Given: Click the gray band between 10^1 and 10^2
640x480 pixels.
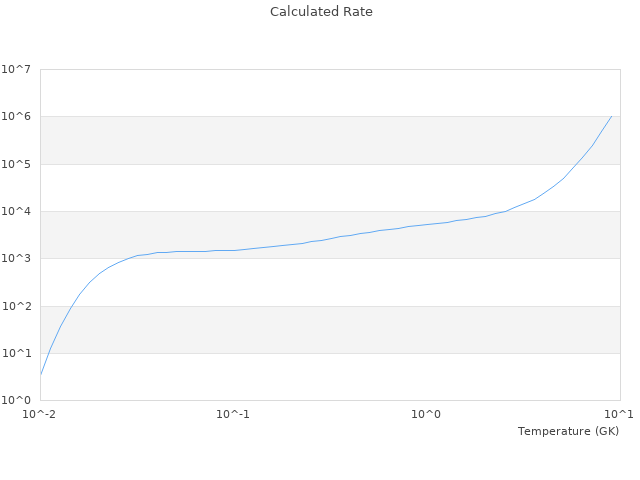Looking at the screenshot, I should tap(330, 329).
